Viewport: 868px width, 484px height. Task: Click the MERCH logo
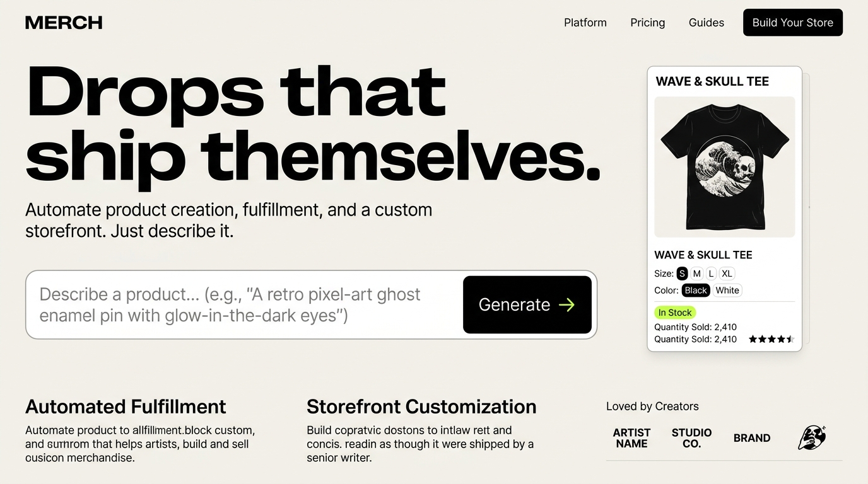[64, 23]
